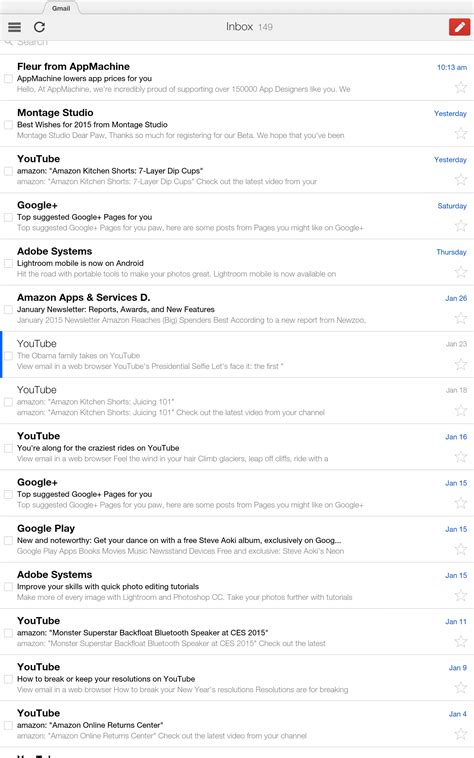Select the Obama family email checkbox
This screenshot has width=474, height=758.
click(x=8, y=356)
